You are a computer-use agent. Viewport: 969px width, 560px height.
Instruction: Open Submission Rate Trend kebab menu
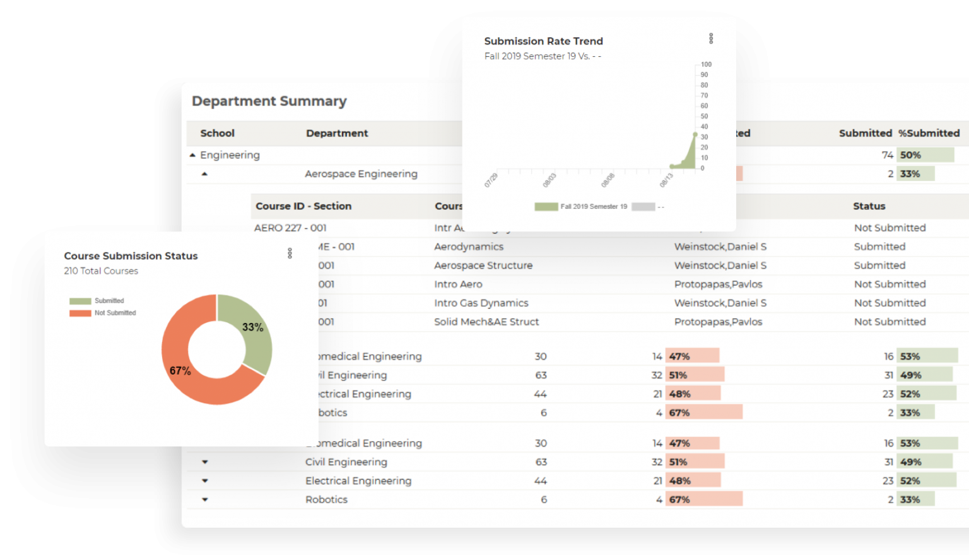[x=711, y=38]
